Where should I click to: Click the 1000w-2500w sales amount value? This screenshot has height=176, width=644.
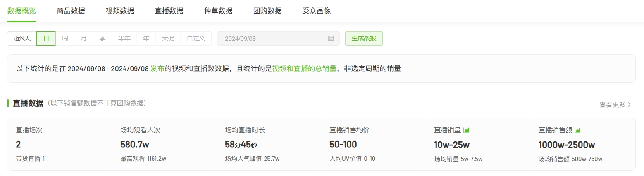567,145
